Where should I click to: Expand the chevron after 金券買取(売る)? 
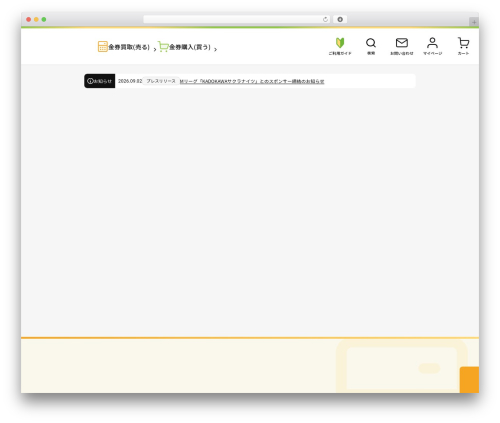click(155, 49)
